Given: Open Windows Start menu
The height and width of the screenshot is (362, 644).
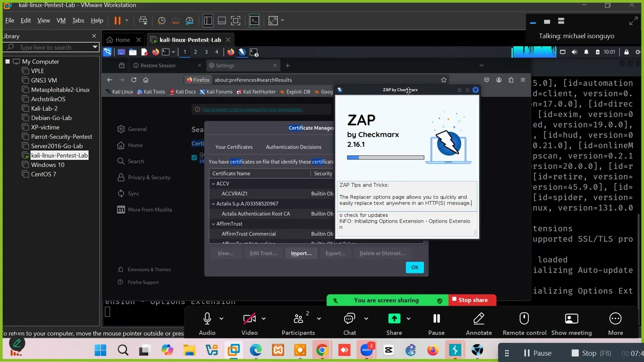Looking at the screenshot, I should 101,350.
